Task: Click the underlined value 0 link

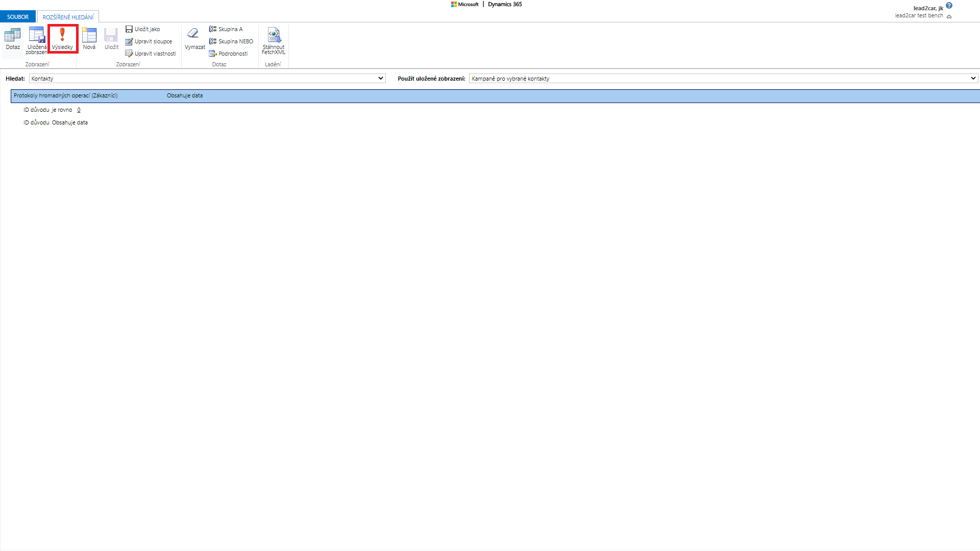Action: tap(79, 110)
